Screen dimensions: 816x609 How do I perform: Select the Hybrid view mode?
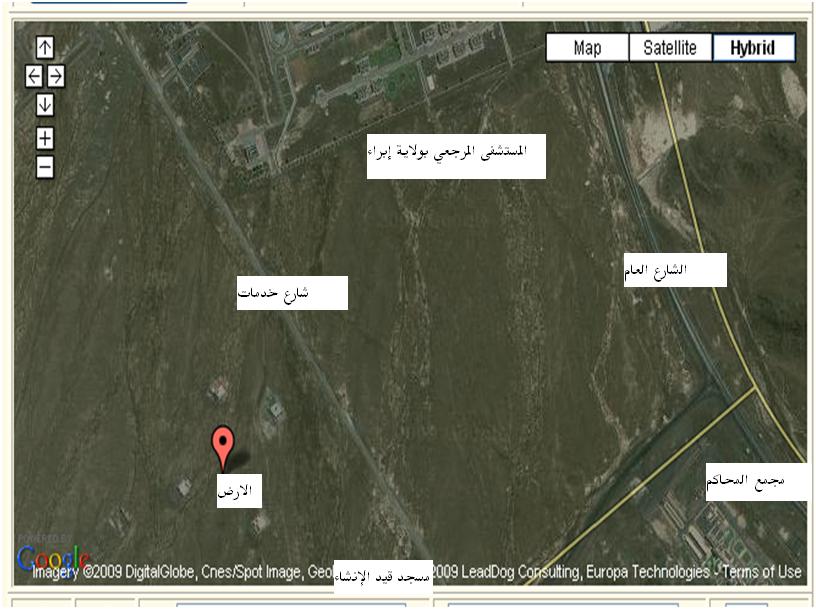pos(753,48)
